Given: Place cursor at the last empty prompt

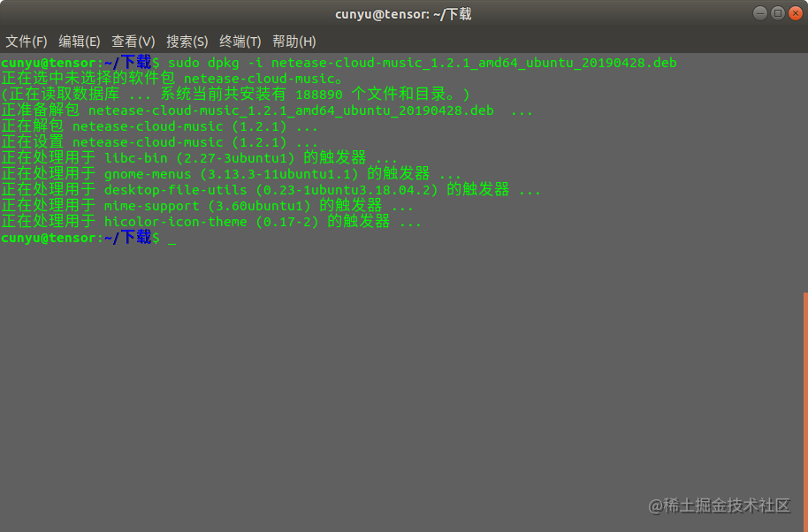Looking at the screenshot, I should point(172,238).
